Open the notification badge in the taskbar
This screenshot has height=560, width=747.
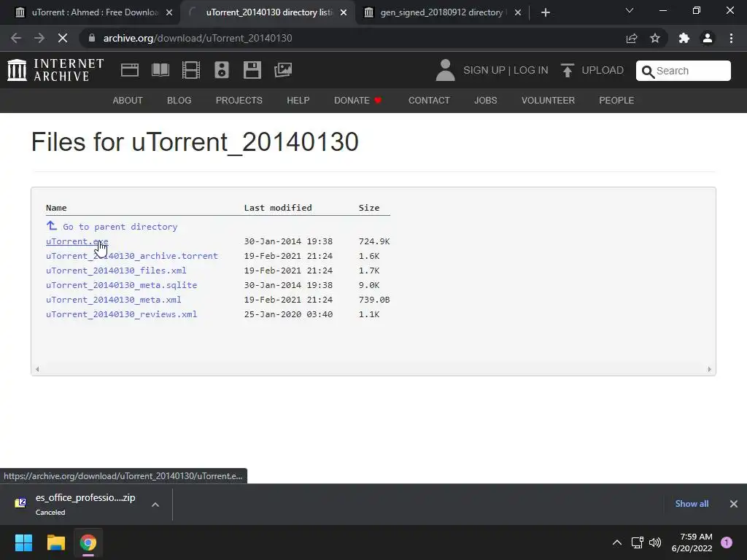[x=727, y=542]
